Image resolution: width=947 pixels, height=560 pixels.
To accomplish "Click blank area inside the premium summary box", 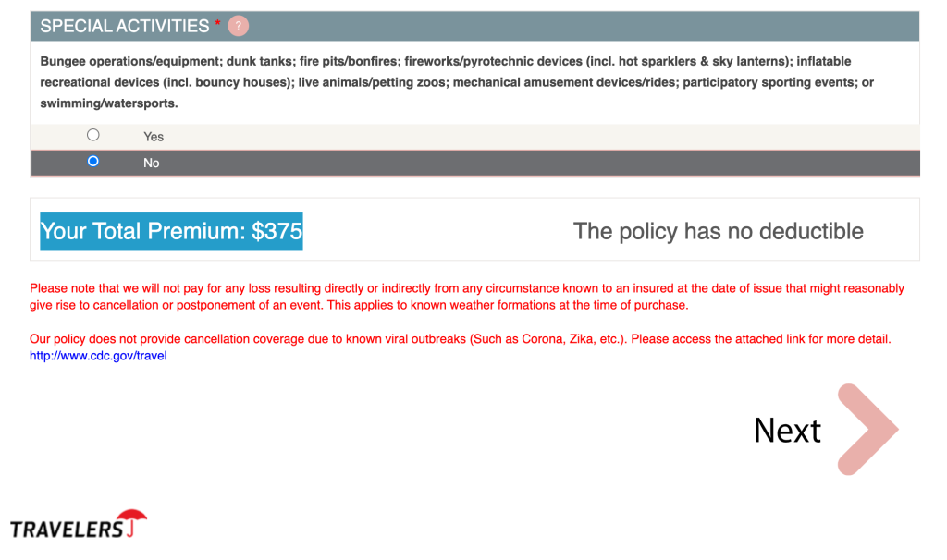I will coord(435,230).
